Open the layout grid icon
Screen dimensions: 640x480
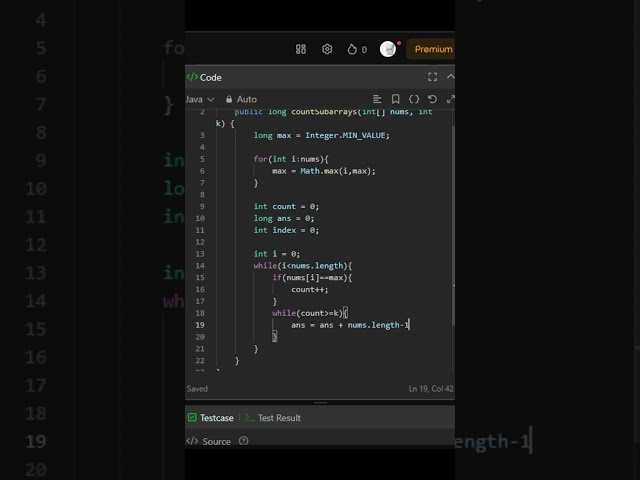pyautogui.click(x=301, y=49)
